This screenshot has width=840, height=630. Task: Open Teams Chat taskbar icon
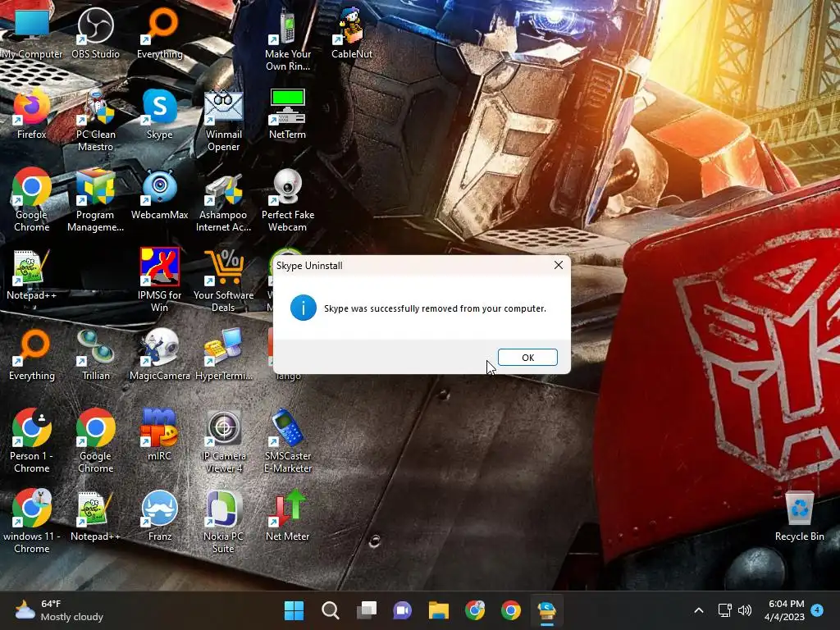(402, 610)
